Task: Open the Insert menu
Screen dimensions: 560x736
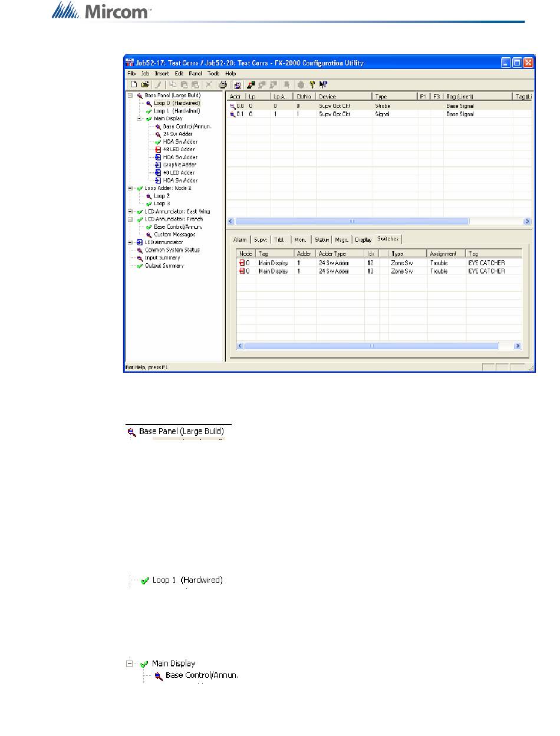Action: 162,73
